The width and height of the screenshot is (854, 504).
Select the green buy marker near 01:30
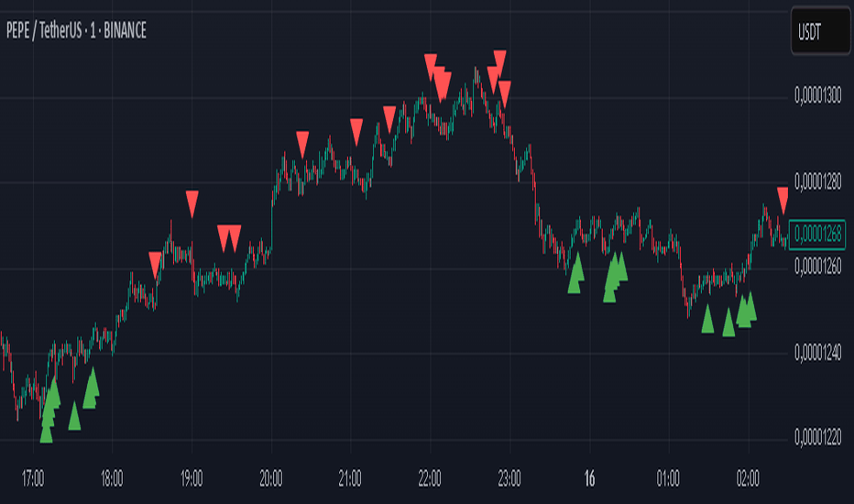(707, 319)
